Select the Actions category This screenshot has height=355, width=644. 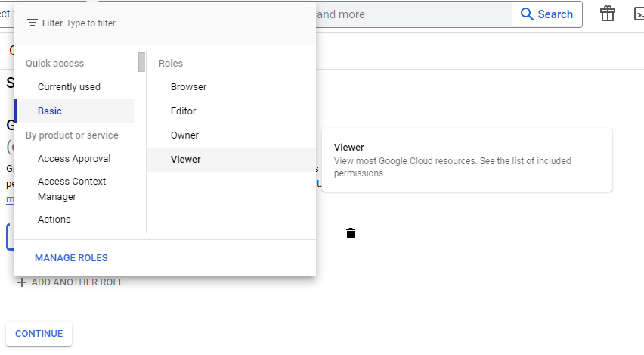54,220
